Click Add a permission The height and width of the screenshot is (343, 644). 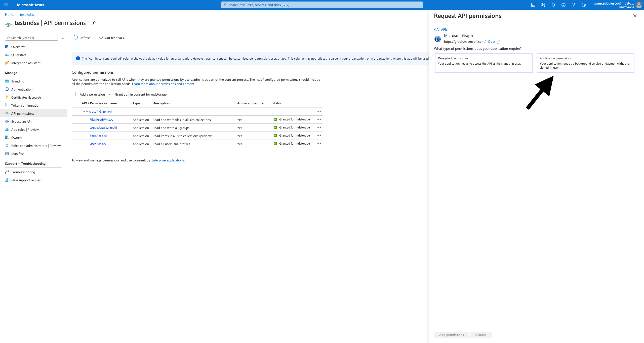click(89, 94)
